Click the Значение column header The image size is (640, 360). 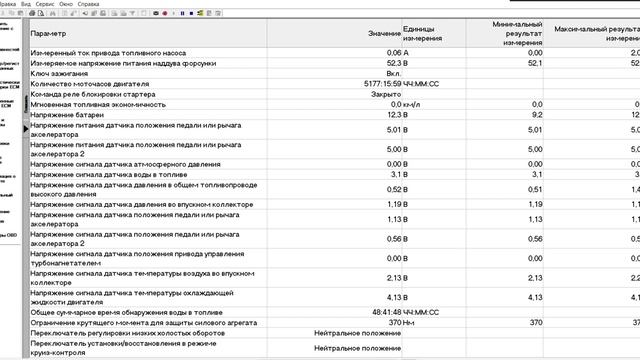pyautogui.click(x=335, y=33)
